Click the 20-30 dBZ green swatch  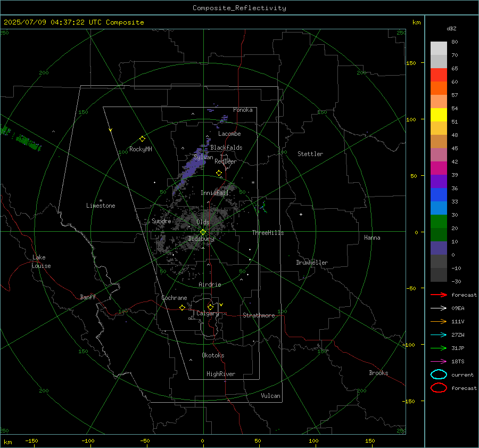click(439, 221)
